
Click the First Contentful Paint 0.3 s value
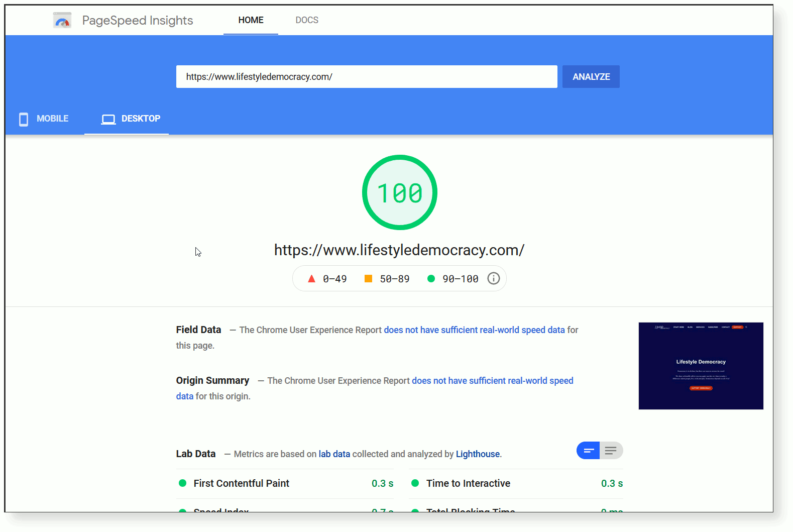click(x=383, y=483)
